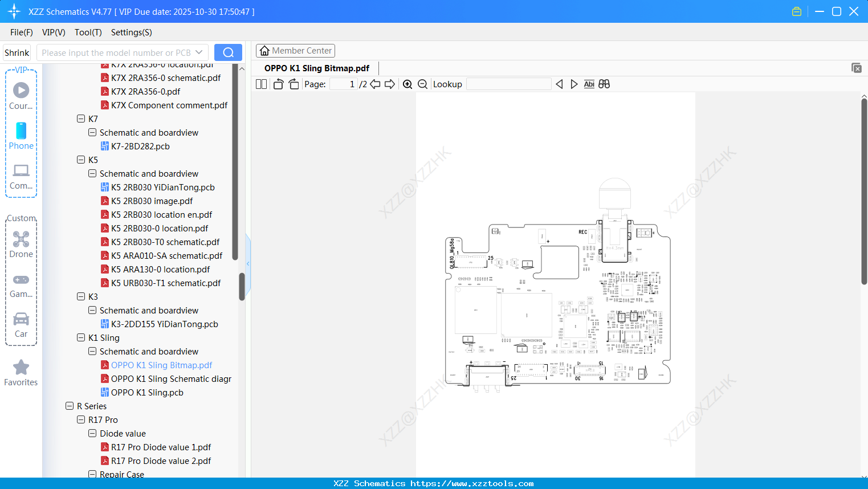Click the detach-window icon beside the PDF tab
The height and width of the screenshot is (489, 868).
point(857,68)
